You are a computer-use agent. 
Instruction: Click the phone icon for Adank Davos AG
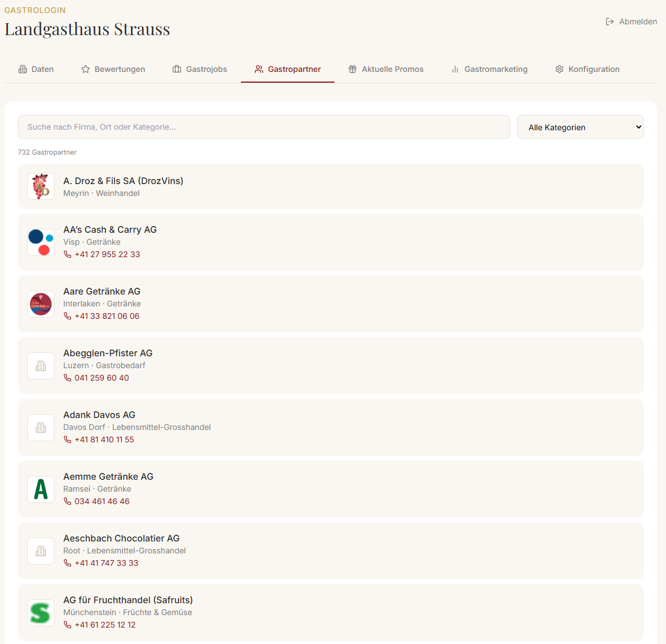pos(67,440)
